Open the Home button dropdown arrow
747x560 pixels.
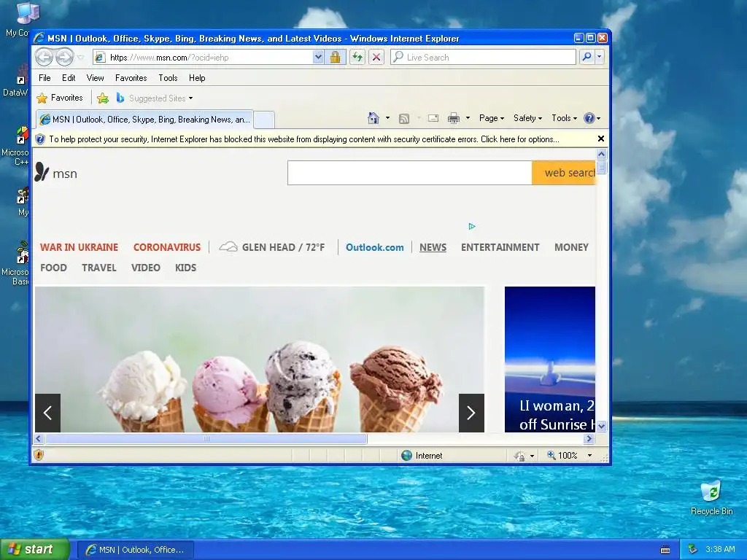387,118
